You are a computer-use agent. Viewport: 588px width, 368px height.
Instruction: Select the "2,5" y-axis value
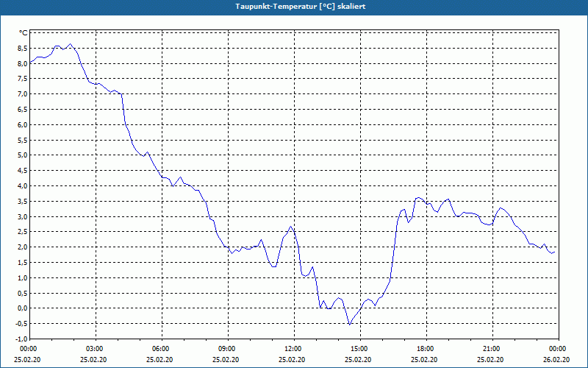[x=22, y=232]
